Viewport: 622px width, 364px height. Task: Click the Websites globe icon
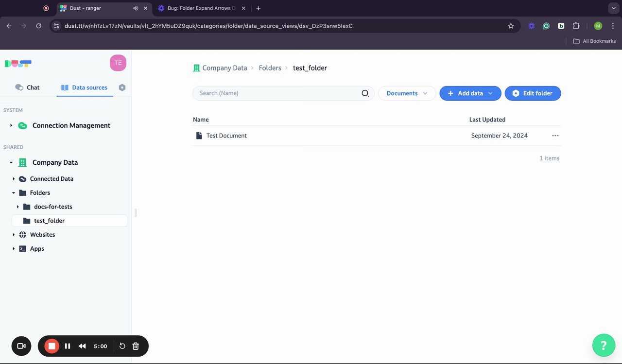pyautogui.click(x=22, y=235)
